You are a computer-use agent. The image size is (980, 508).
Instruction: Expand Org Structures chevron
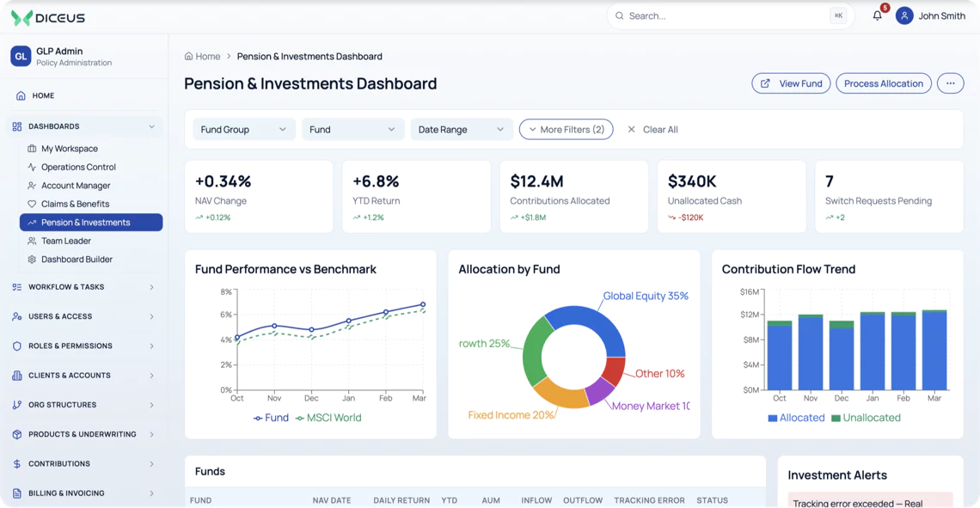click(x=152, y=405)
